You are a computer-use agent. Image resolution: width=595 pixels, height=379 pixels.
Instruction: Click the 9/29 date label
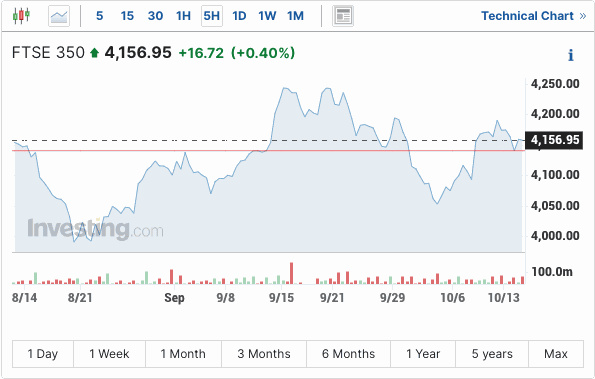pyautogui.click(x=392, y=298)
